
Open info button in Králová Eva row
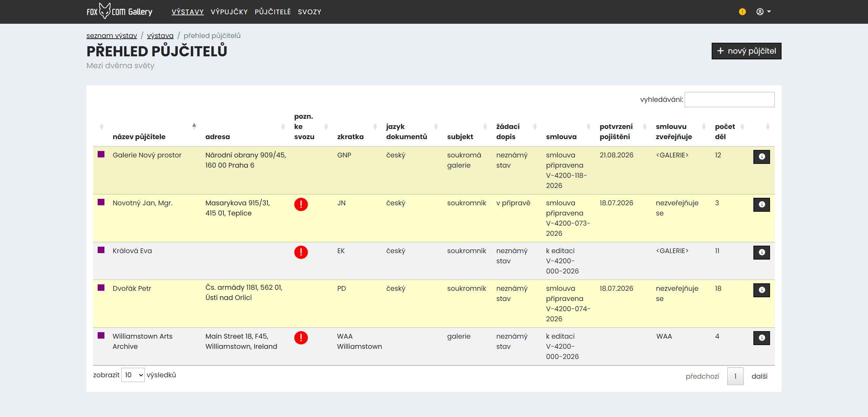coord(761,252)
